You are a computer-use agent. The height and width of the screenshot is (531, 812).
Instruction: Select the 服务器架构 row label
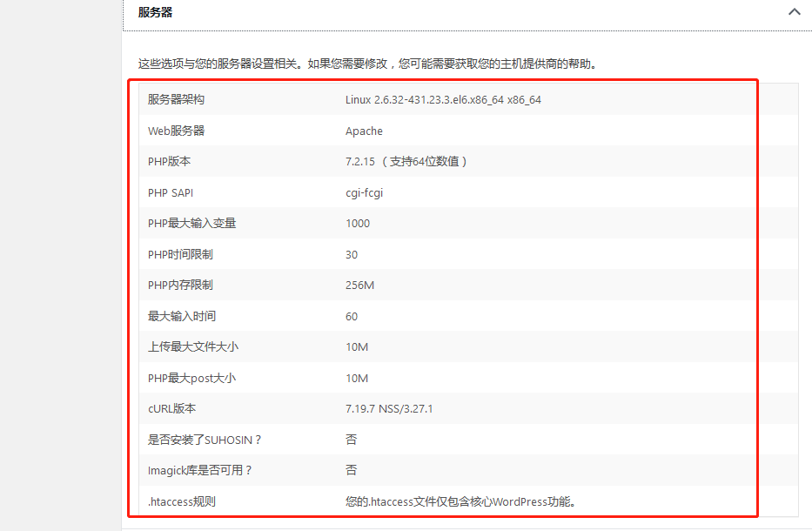coord(176,99)
